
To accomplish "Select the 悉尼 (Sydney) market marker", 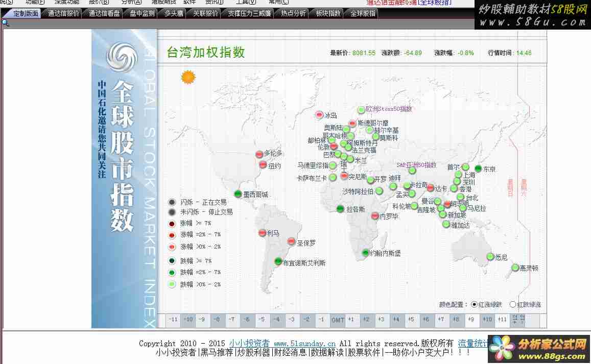I will point(490,257).
